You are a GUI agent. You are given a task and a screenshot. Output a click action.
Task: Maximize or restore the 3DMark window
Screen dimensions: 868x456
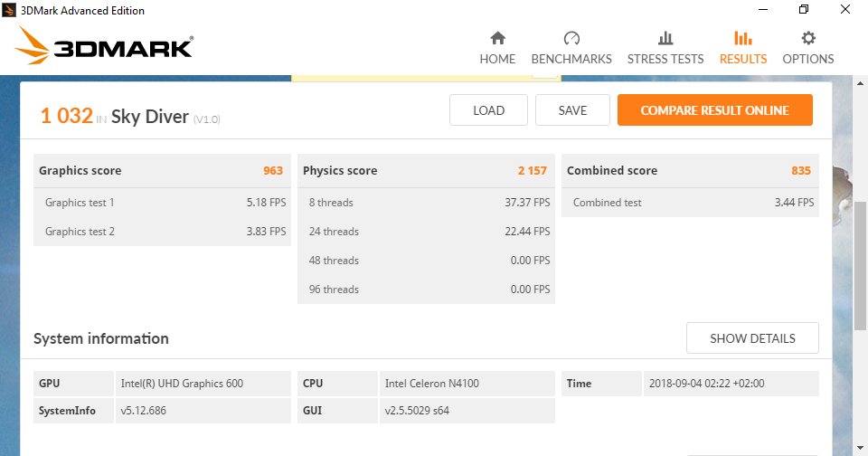pos(804,10)
